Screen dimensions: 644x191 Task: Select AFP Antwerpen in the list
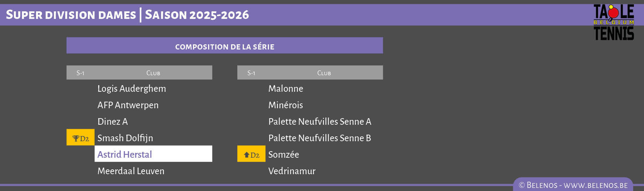coord(128,105)
